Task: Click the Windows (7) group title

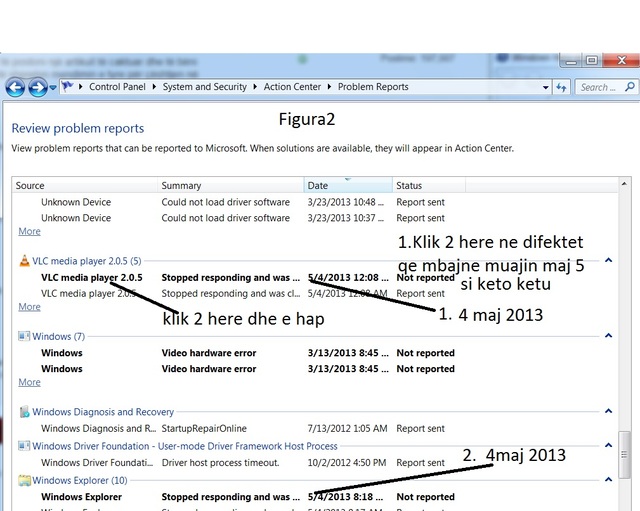Action: coord(58,336)
